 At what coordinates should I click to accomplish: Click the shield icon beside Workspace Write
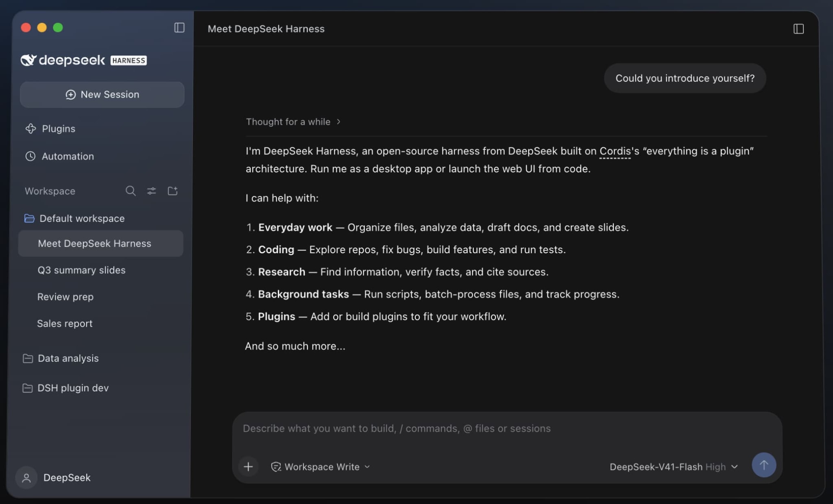[x=276, y=467]
